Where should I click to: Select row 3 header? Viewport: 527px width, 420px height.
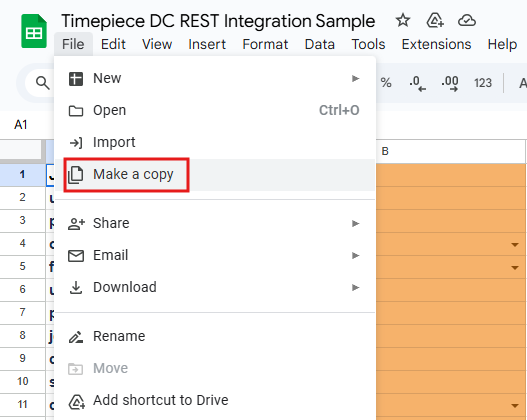click(x=22, y=221)
